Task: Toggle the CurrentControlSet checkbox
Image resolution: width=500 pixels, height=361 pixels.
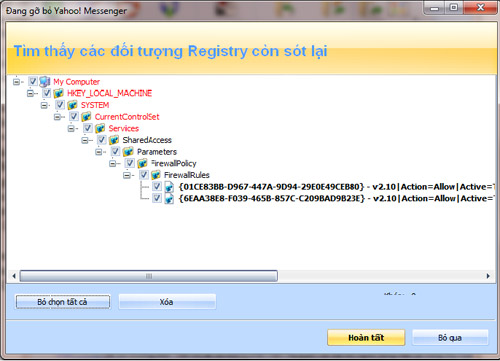Action: [74, 116]
